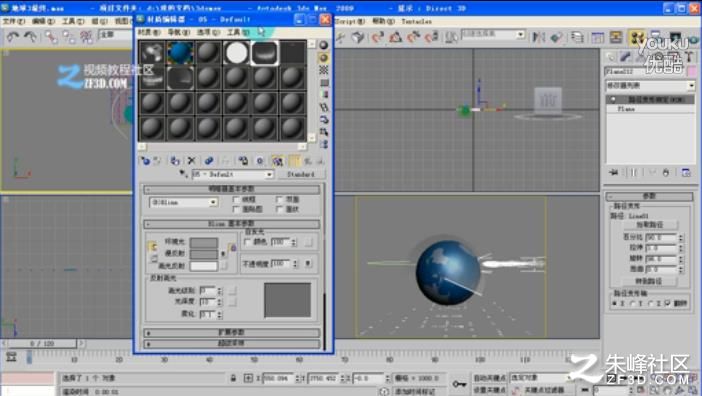Click the Reset Map/Material X icon
The image size is (702, 396).
[x=192, y=161]
